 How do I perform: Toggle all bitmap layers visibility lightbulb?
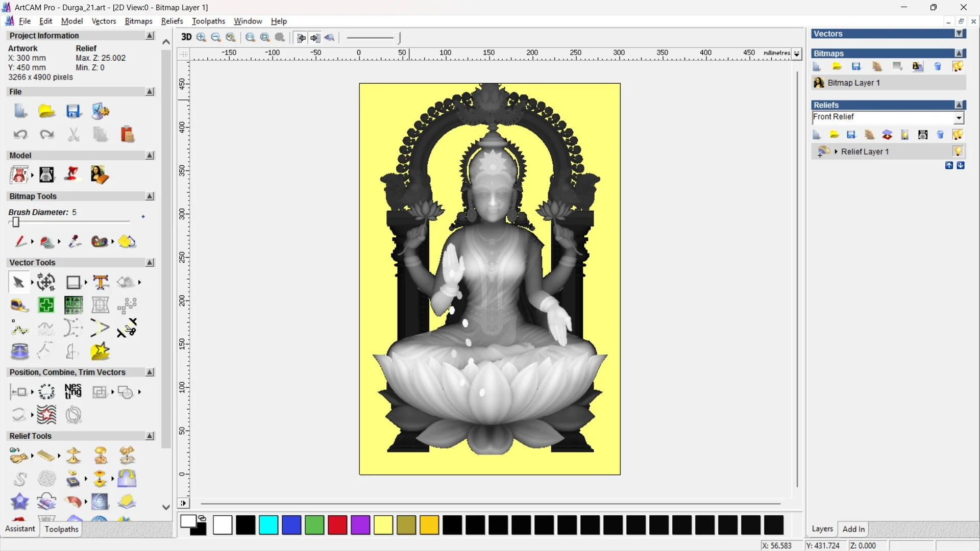click(x=958, y=67)
